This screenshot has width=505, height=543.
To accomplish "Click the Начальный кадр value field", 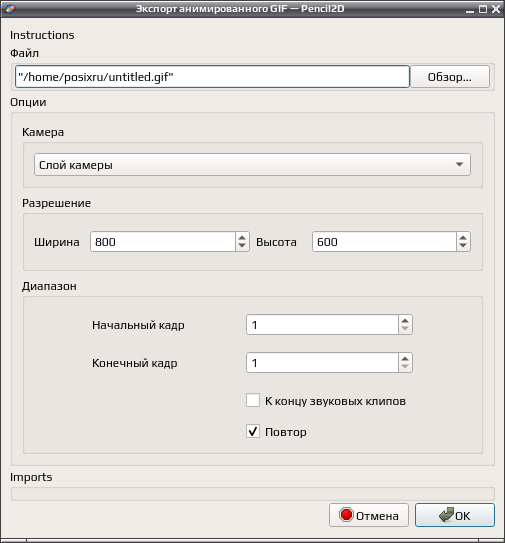I will click(x=322, y=325).
